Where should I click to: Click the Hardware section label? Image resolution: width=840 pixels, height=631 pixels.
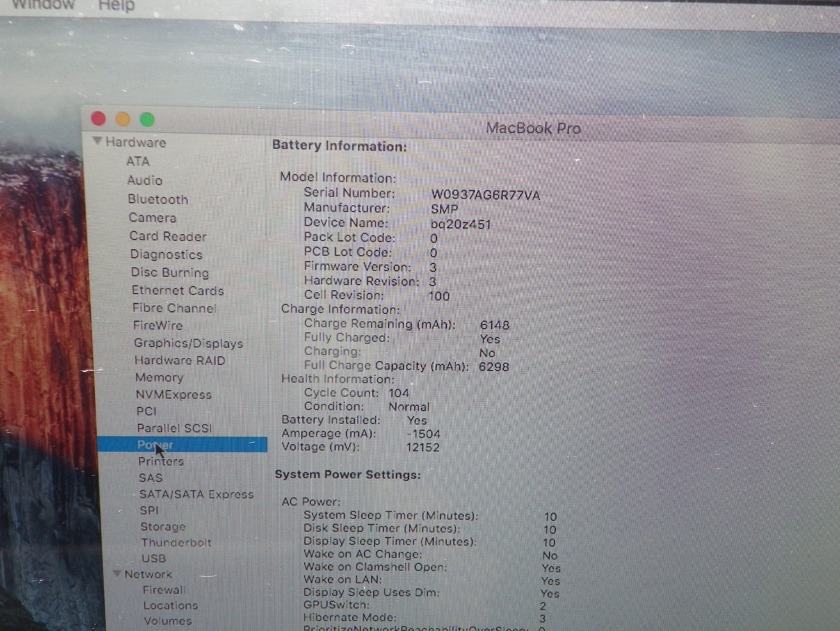(x=136, y=142)
